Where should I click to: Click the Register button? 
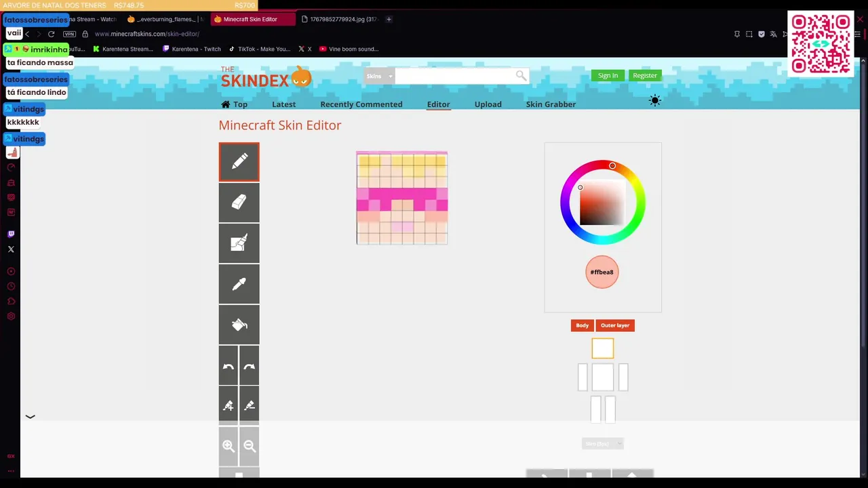pos(645,76)
